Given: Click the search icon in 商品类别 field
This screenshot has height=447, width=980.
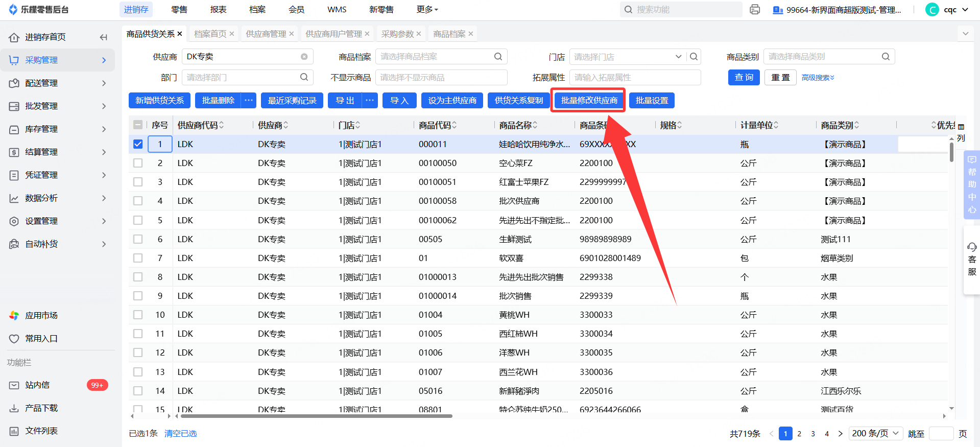Looking at the screenshot, I should [x=886, y=57].
